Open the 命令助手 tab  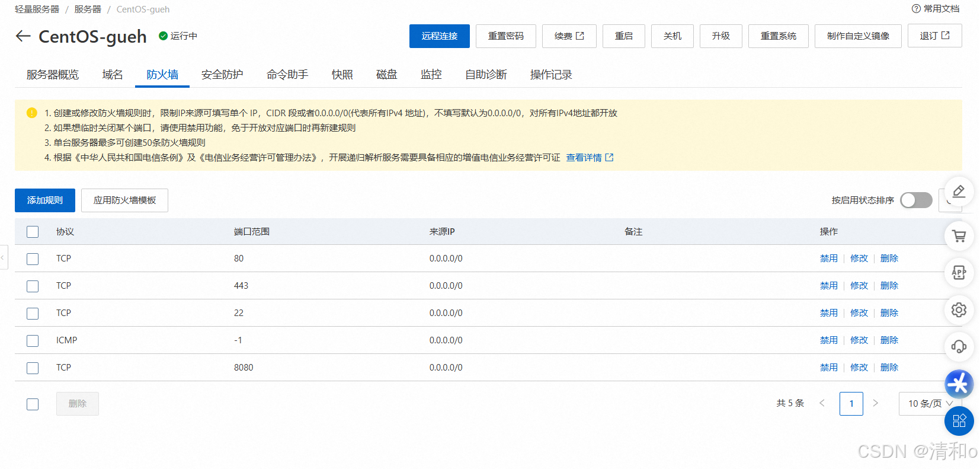287,75
